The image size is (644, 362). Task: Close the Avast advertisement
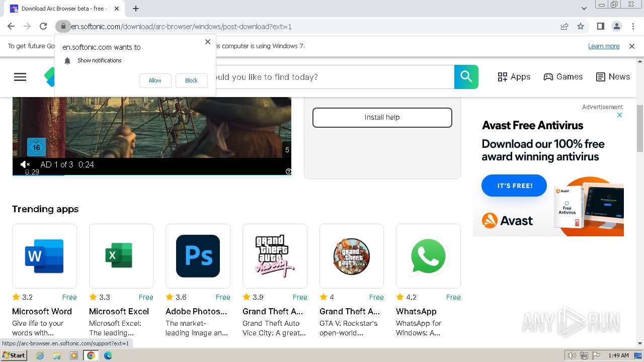pyautogui.click(x=620, y=115)
